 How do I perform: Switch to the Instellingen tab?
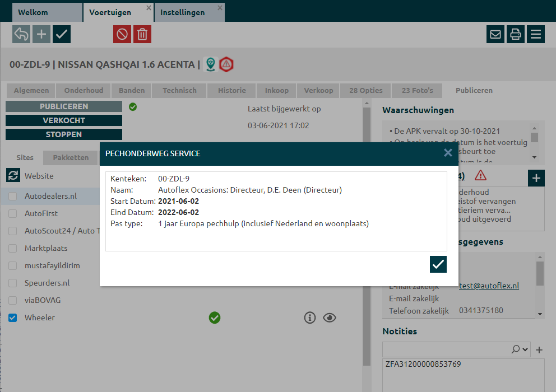[x=182, y=12]
